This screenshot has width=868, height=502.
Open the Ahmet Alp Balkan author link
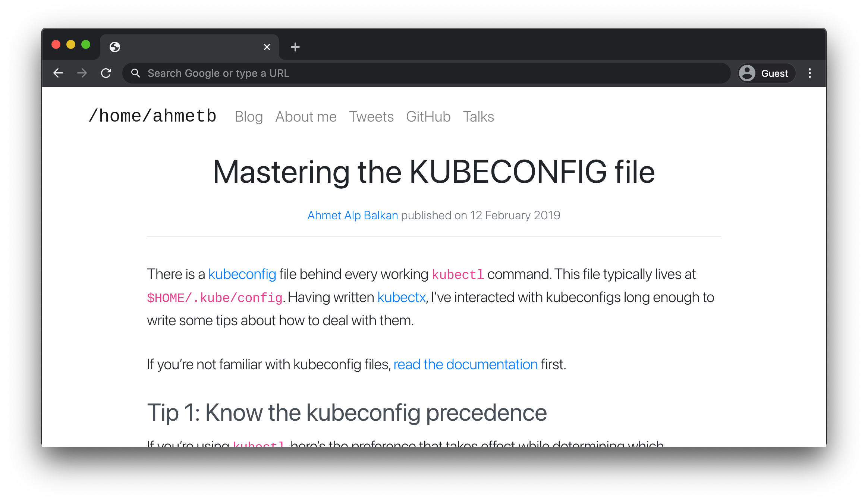click(352, 216)
